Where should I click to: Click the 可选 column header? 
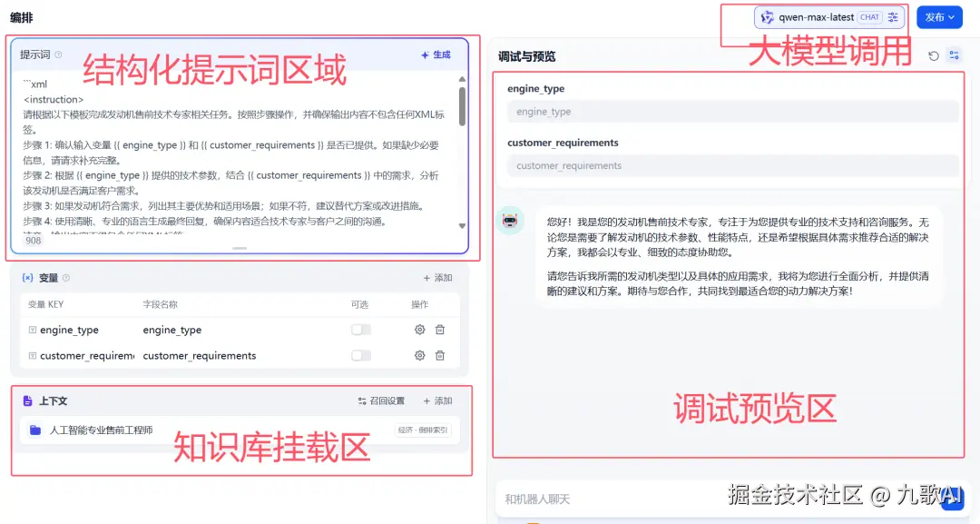pyautogui.click(x=359, y=304)
